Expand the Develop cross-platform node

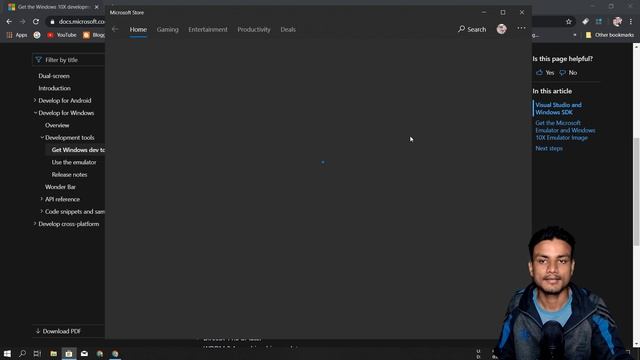tap(35, 224)
